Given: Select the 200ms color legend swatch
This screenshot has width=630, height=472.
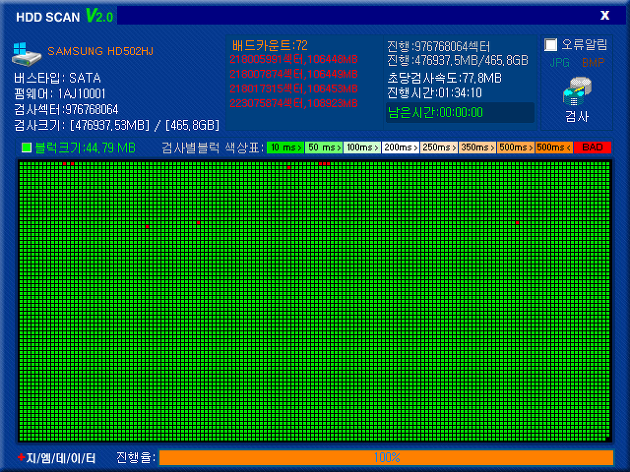Looking at the screenshot, I should pos(400,147).
